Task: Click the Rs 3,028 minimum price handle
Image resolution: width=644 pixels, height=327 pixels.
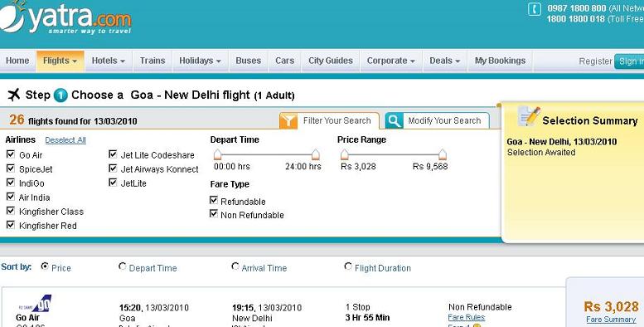Action: [345, 154]
